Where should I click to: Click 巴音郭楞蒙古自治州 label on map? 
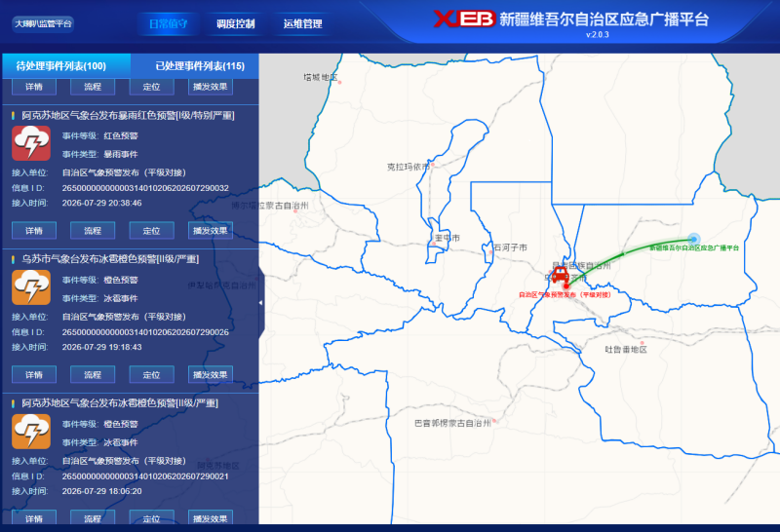452,423
